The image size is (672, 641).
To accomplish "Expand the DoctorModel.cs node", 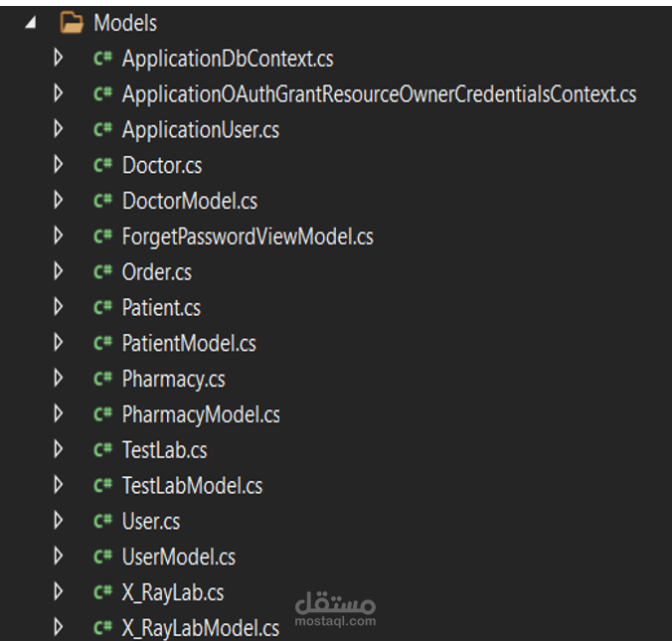I will [x=58, y=201].
